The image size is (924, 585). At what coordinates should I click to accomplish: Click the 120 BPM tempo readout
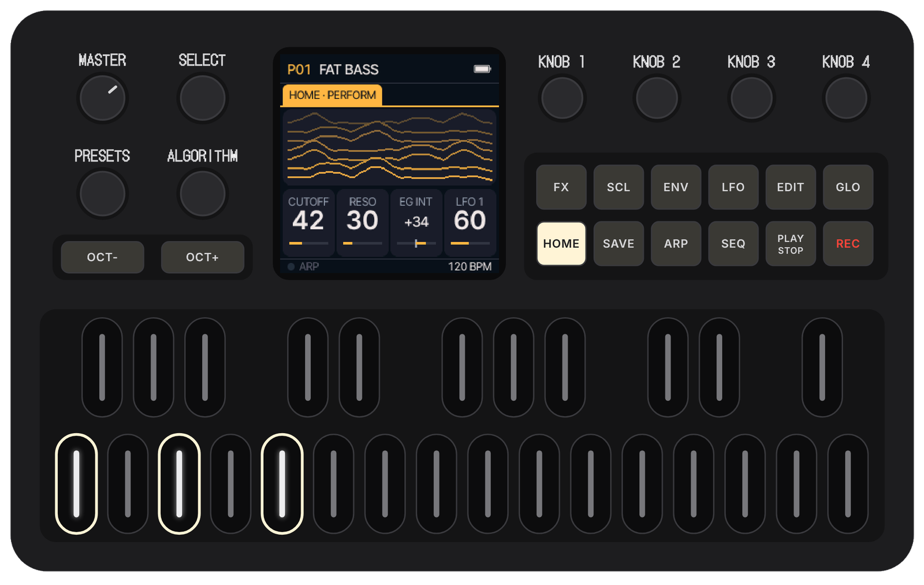point(470,267)
